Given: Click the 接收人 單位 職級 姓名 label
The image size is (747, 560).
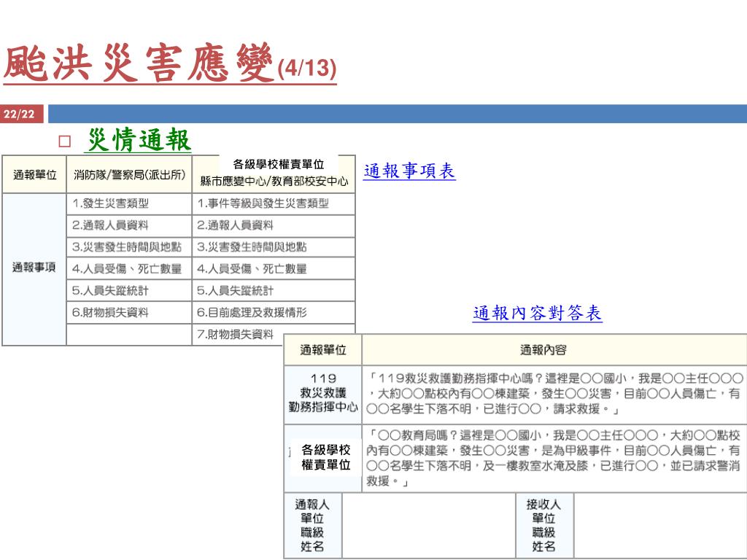Looking at the screenshot, I should pyautogui.click(x=544, y=526).
